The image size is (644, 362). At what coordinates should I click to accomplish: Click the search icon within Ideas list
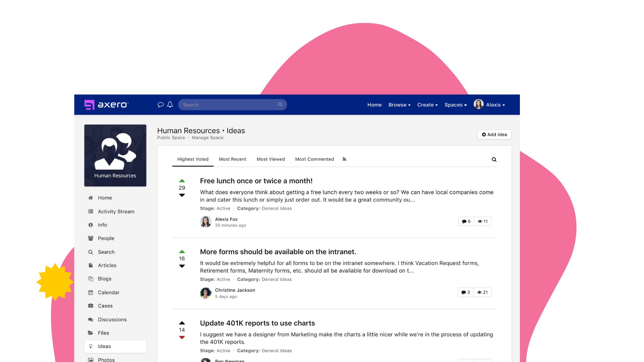[494, 159]
